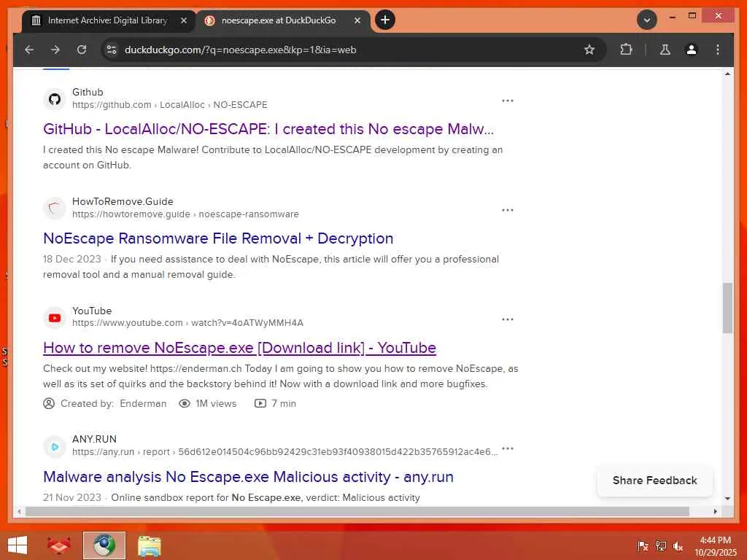The height and width of the screenshot is (560, 747).
Task: Click the howtoremove.guide noescape-ransomware URL
Action: click(x=185, y=214)
